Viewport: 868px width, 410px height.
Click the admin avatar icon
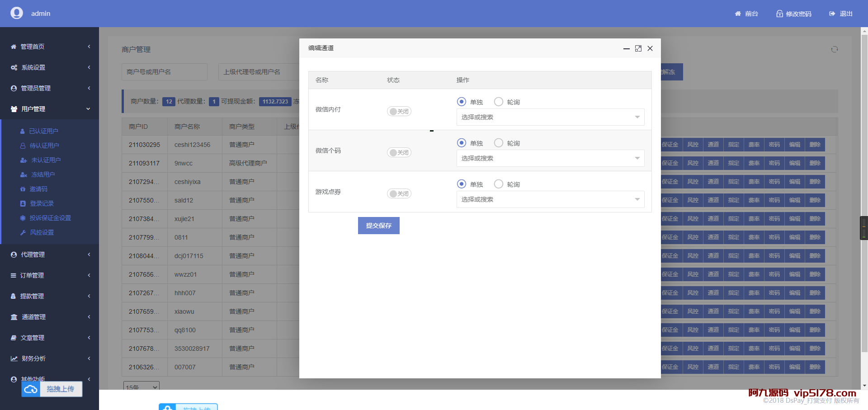(17, 13)
